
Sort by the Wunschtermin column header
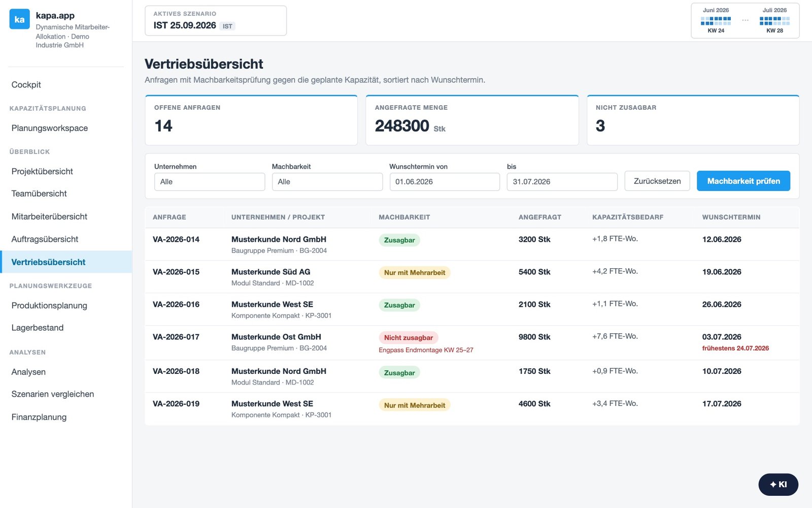pos(731,217)
